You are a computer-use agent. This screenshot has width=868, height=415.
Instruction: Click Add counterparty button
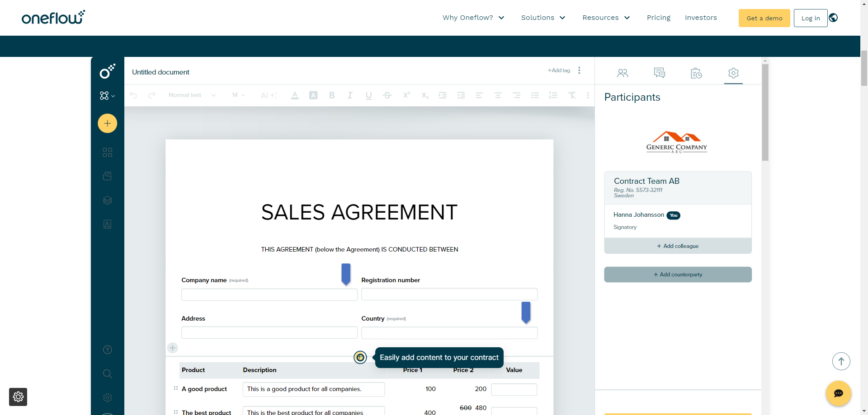click(678, 275)
